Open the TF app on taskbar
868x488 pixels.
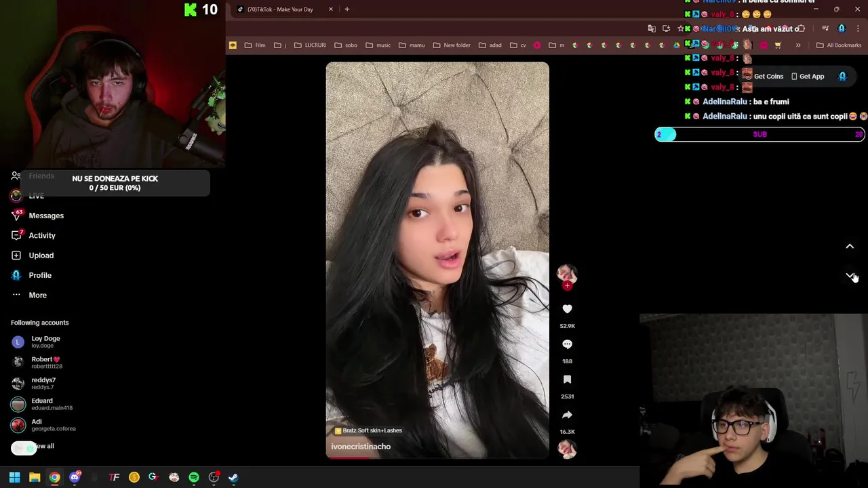114,477
